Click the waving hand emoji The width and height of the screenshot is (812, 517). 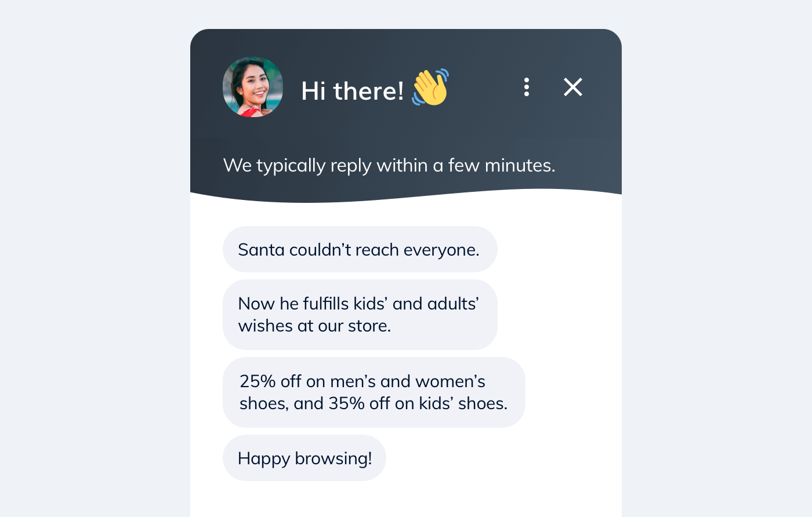(430, 88)
